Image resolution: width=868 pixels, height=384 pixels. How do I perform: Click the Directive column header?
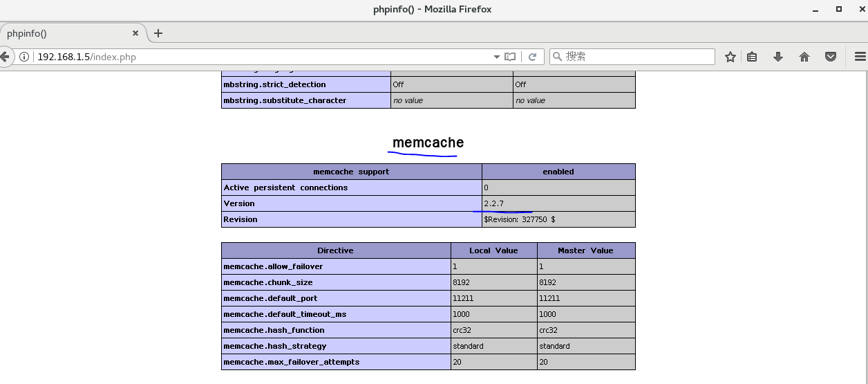point(336,250)
